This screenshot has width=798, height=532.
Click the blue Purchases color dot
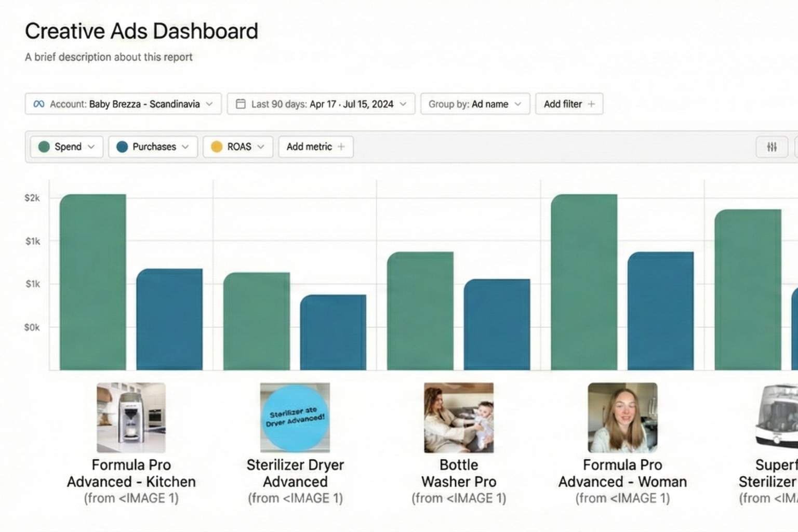(x=122, y=147)
